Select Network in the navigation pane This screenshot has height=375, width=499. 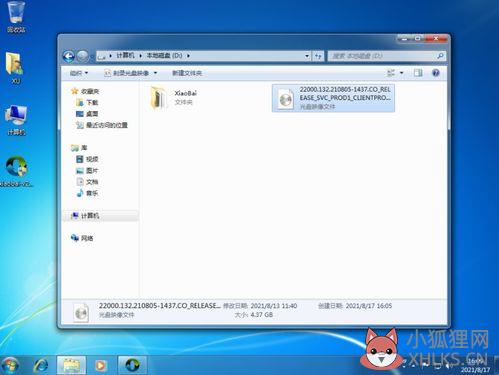pos(83,238)
